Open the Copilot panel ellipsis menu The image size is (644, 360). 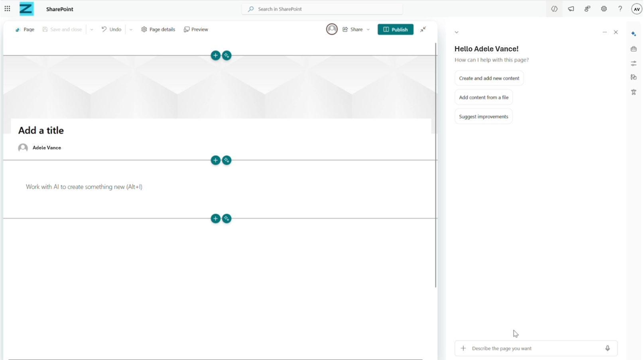pos(604,32)
